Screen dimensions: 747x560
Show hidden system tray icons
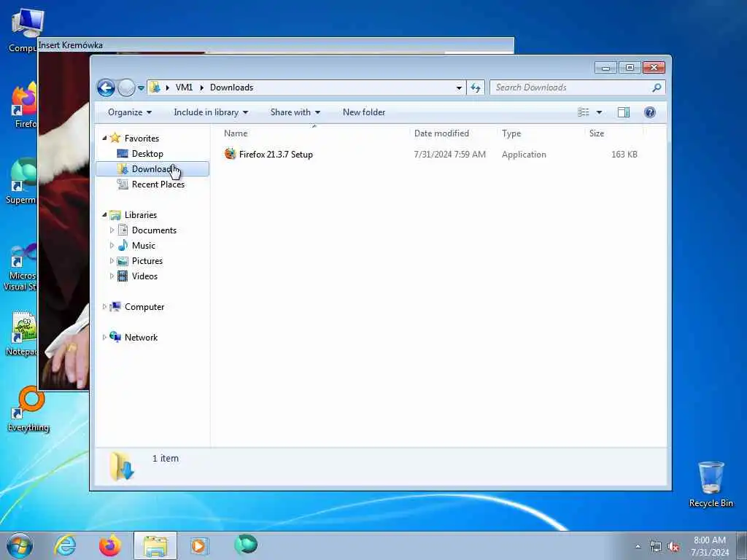point(638,547)
